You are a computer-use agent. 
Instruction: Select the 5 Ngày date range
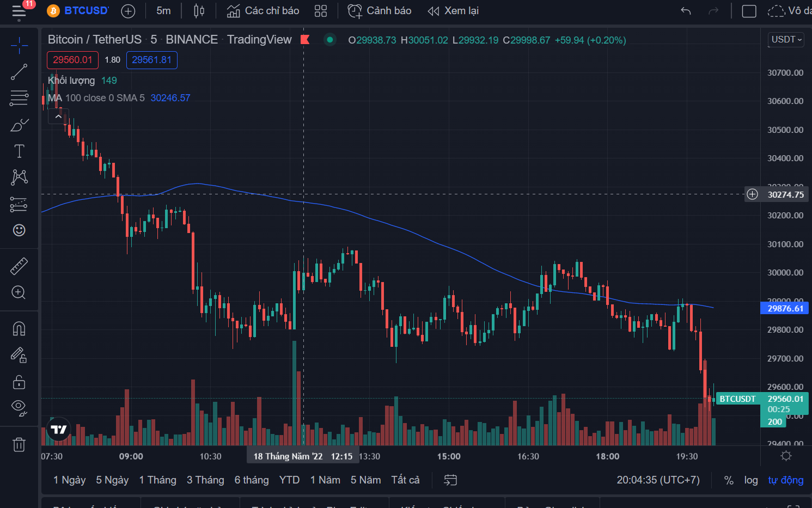[112, 480]
